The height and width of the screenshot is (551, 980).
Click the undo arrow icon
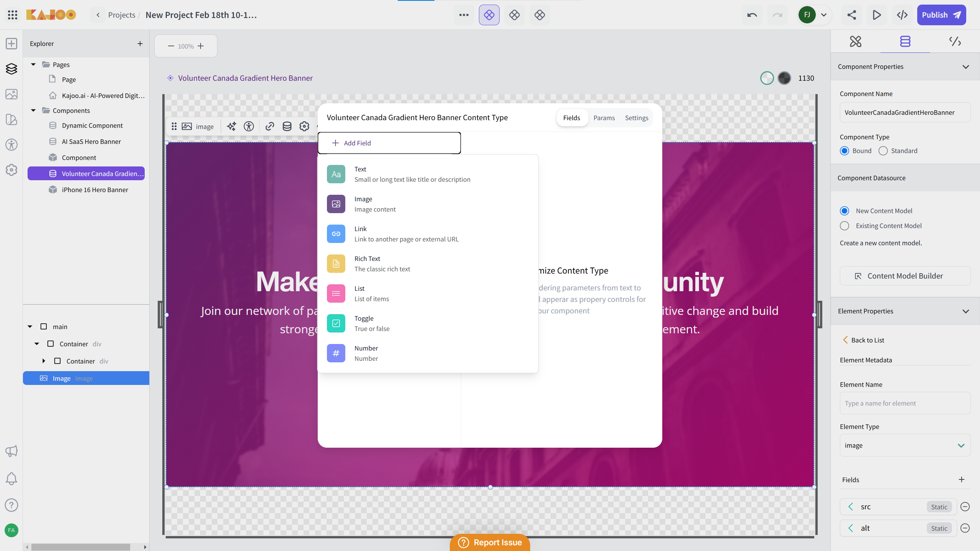point(752,15)
